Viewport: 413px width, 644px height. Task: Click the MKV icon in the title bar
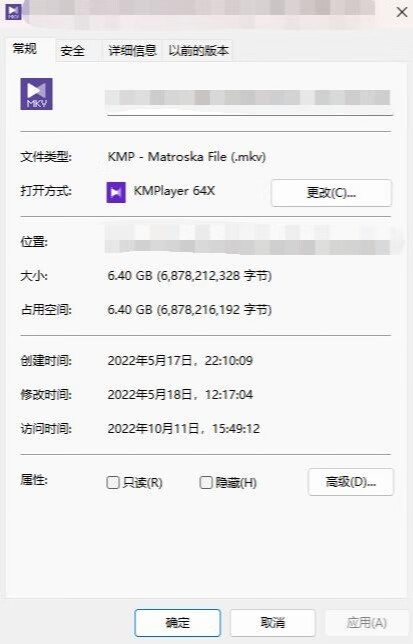pos(13,12)
